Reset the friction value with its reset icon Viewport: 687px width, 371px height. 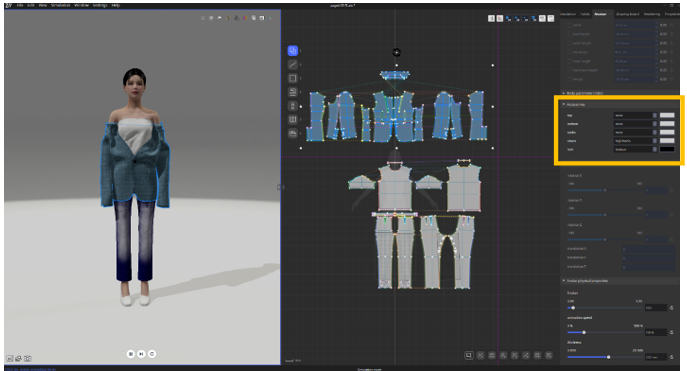pos(671,307)
